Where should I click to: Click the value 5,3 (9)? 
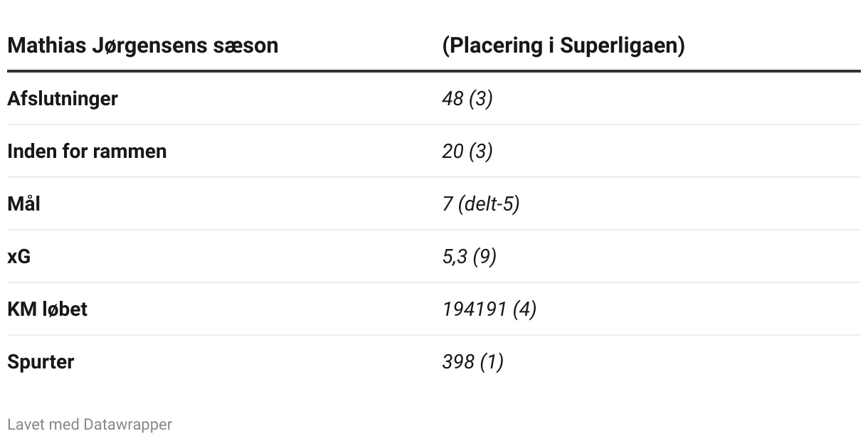coord(469,257)
